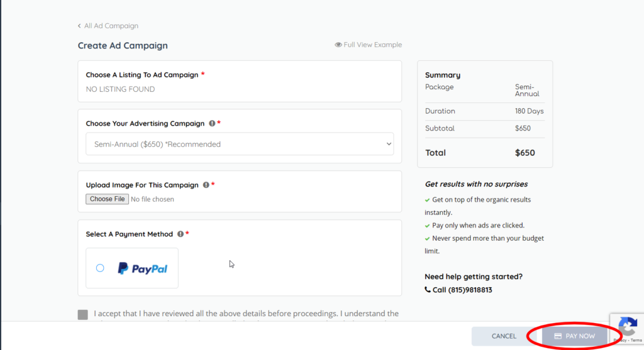Screen dimensions: 644x350
Task: Click the info icon beside Advertising Campaign label
Action: (212, 124)
